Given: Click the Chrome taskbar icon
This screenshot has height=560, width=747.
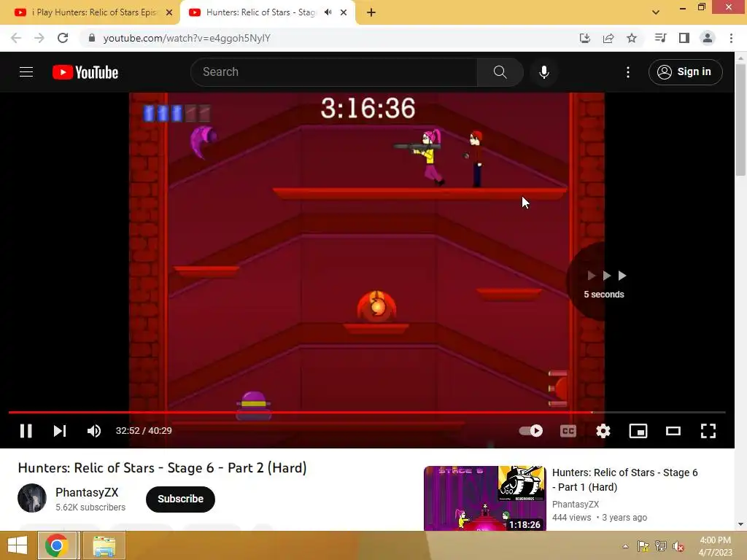Looking at the screenshot, I should (x=57, y=545).
